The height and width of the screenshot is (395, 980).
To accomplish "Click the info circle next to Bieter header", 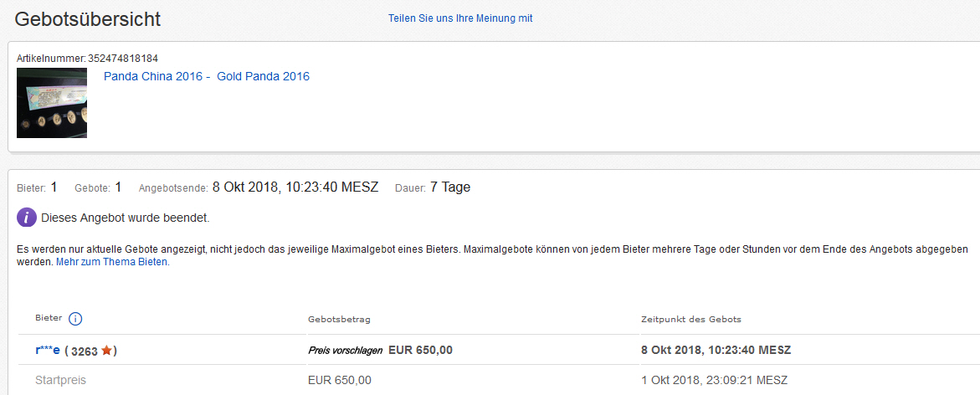I will click(75, 319).
